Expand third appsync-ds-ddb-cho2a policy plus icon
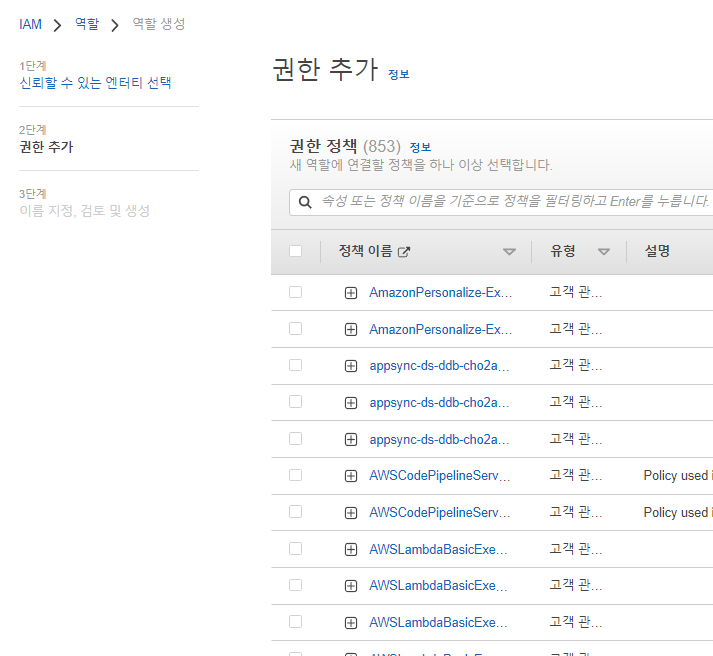This screenshot has height=656, width=713. tap(351, 439)
